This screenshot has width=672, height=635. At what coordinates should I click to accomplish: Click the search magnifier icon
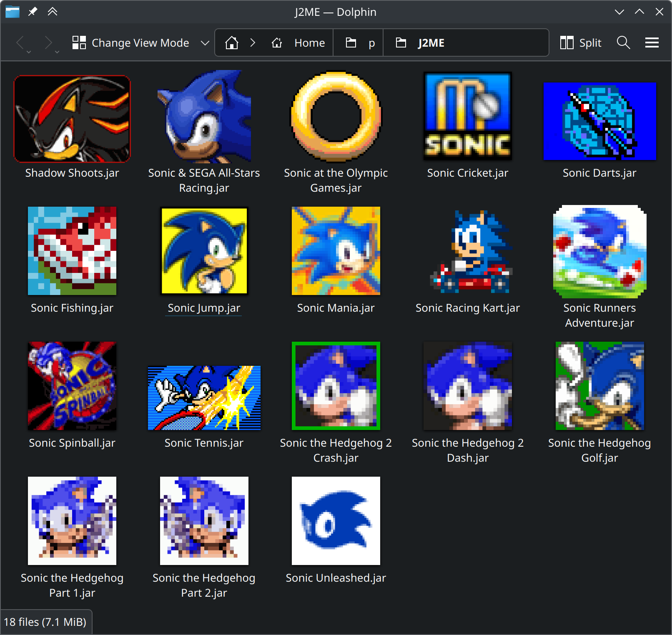tap(623, 42)
